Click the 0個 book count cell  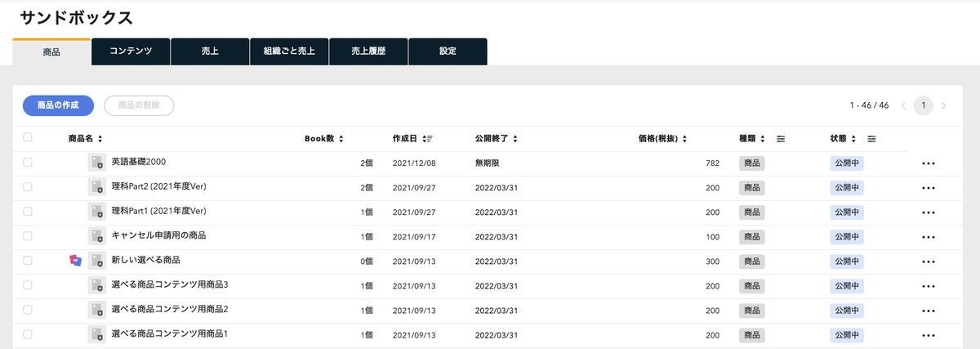pyautogui.click(x=366, y=262)
